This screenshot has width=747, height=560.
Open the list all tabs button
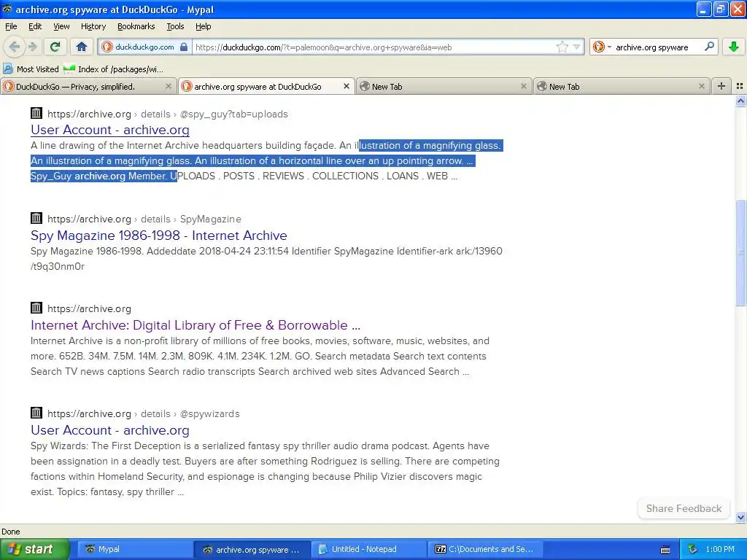(740, 86)
